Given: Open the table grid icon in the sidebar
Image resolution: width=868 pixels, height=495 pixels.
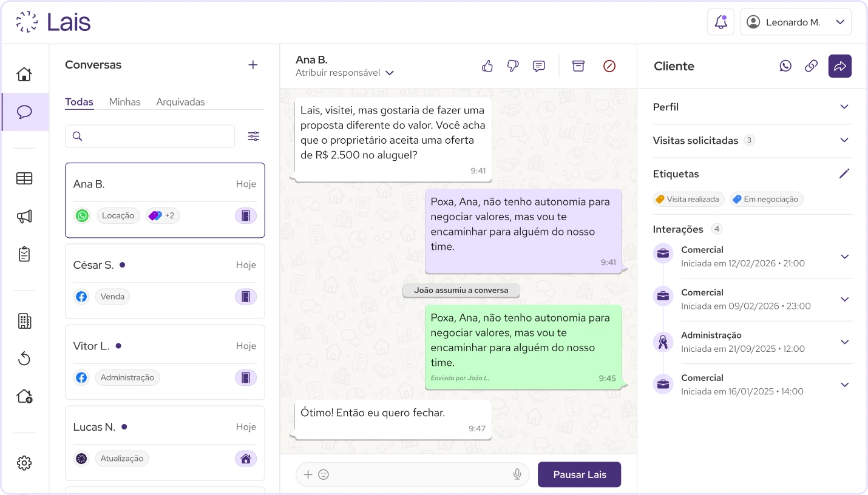Looking at the screenshot, I should [24, 178].
